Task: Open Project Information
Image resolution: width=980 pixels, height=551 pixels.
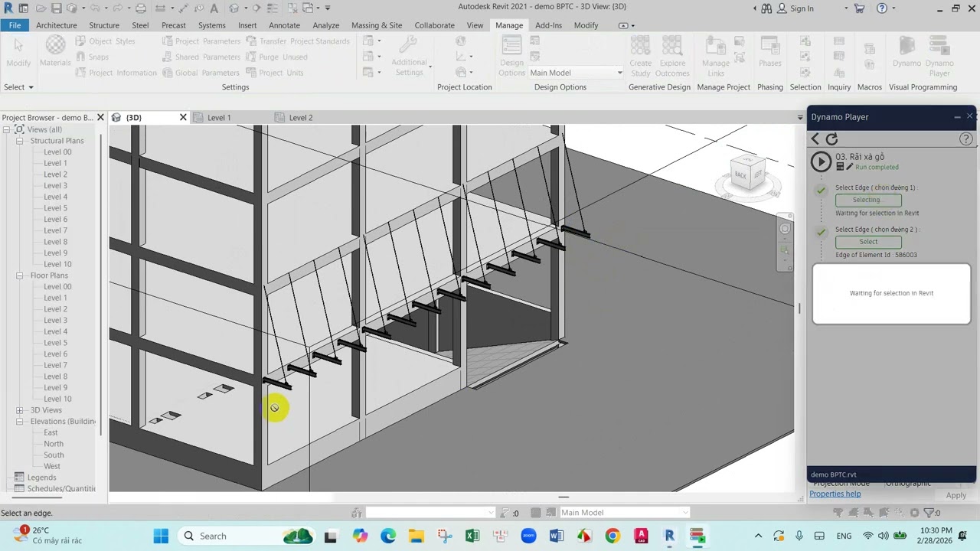Action: tap(116, 73)
